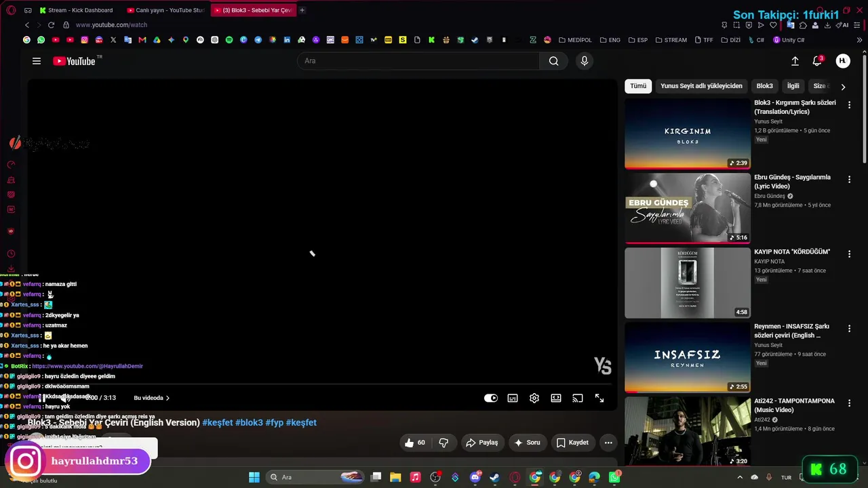
Task: Open the YouTube account avatar menu
Action: [843, 61]
